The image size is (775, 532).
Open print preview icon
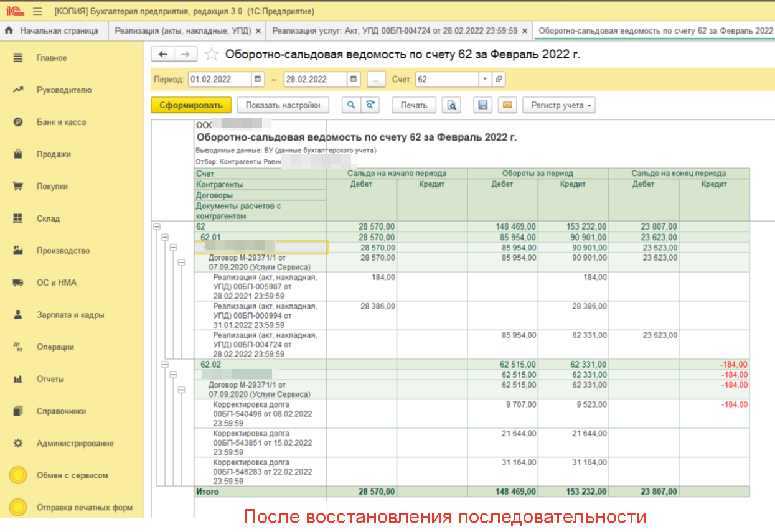click(451, 105)
